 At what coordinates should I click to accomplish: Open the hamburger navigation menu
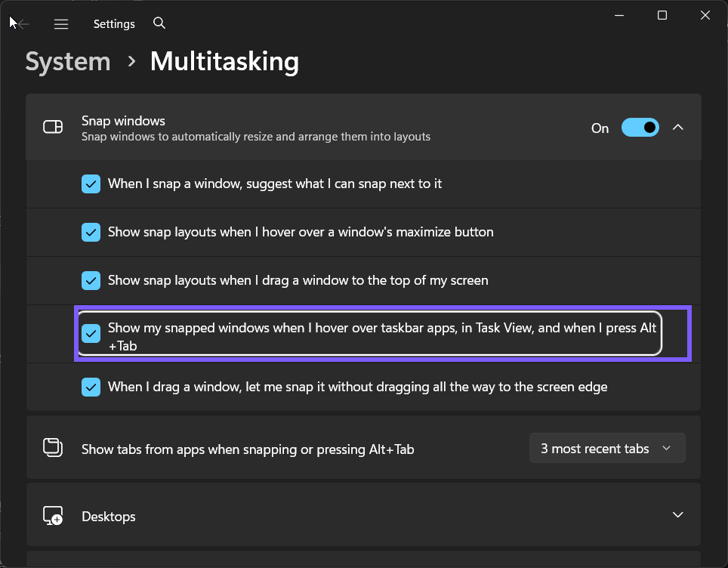[x=61, y=23]
